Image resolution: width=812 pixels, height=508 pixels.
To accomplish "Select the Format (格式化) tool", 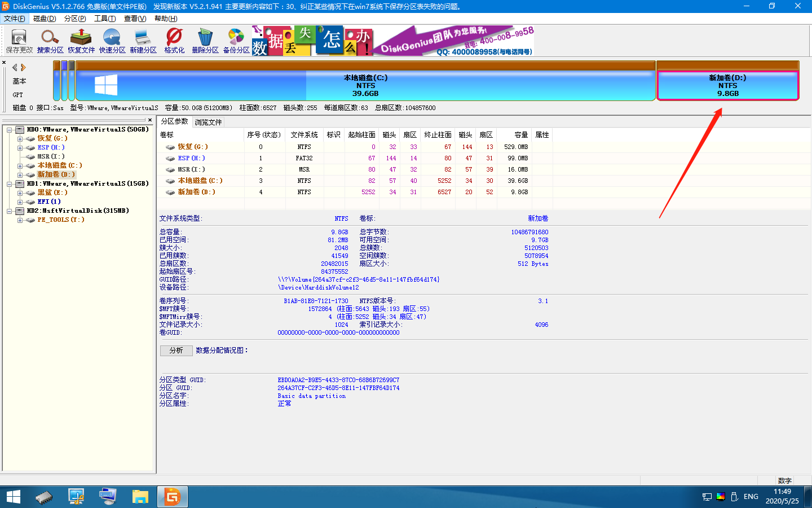I will click(174, 41).
